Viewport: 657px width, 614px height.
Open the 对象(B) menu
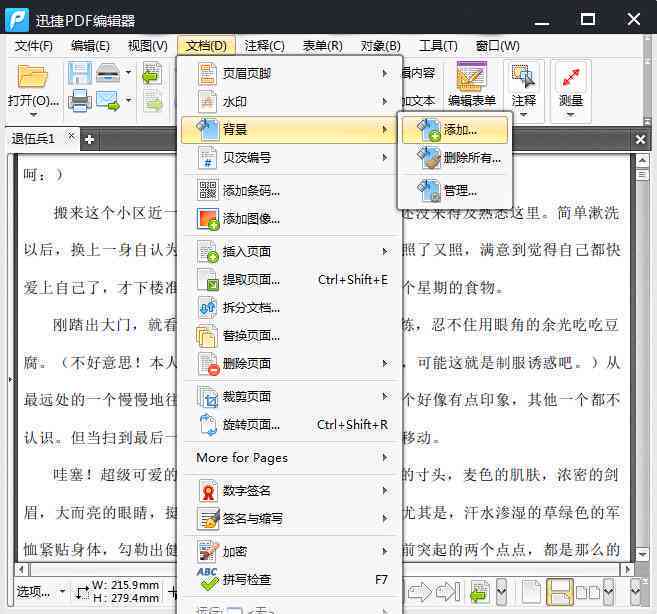click(x=380, y=46)
